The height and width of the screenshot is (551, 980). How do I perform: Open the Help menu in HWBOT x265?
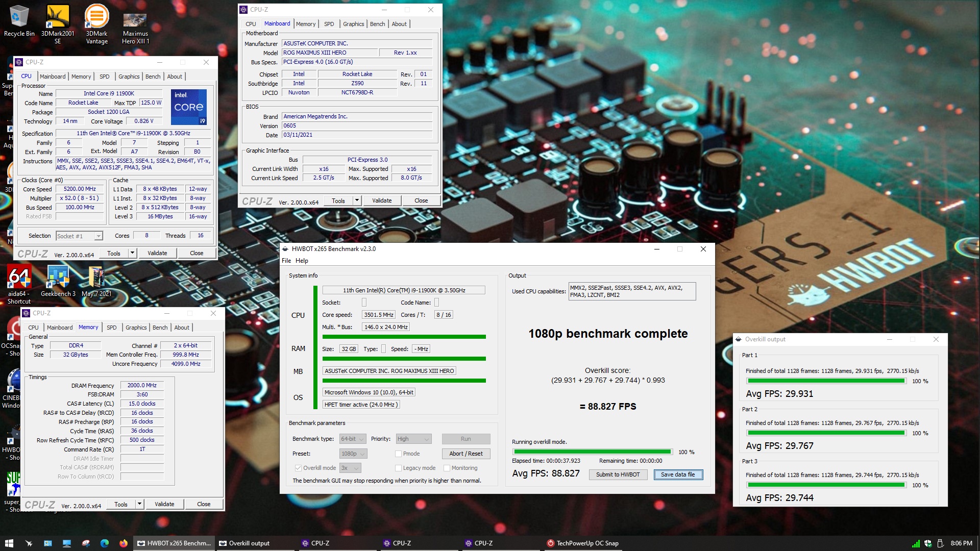point(302,261)
